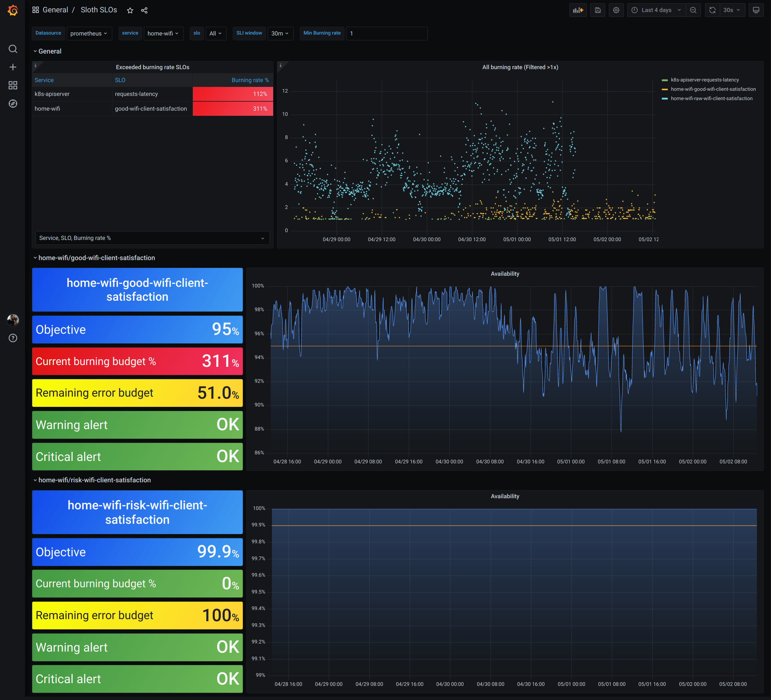Click the Add panel icon

click(578, 10)
